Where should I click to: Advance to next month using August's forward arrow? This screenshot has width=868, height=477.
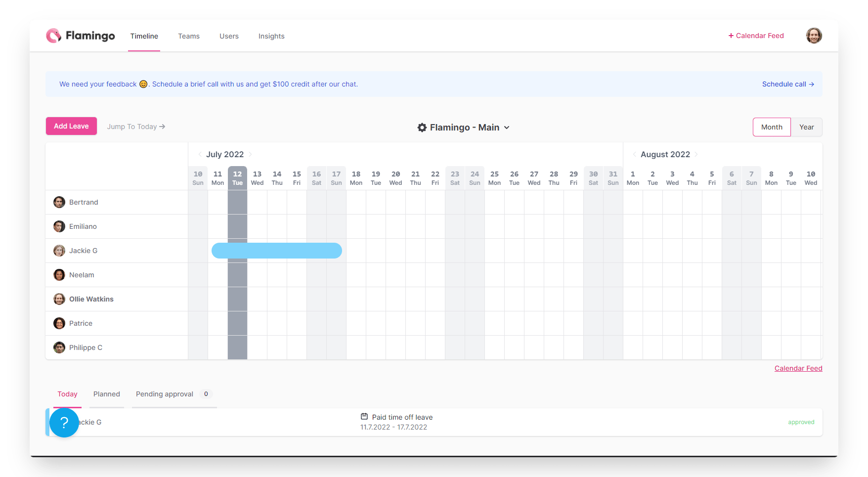click(x=697, y=154)
